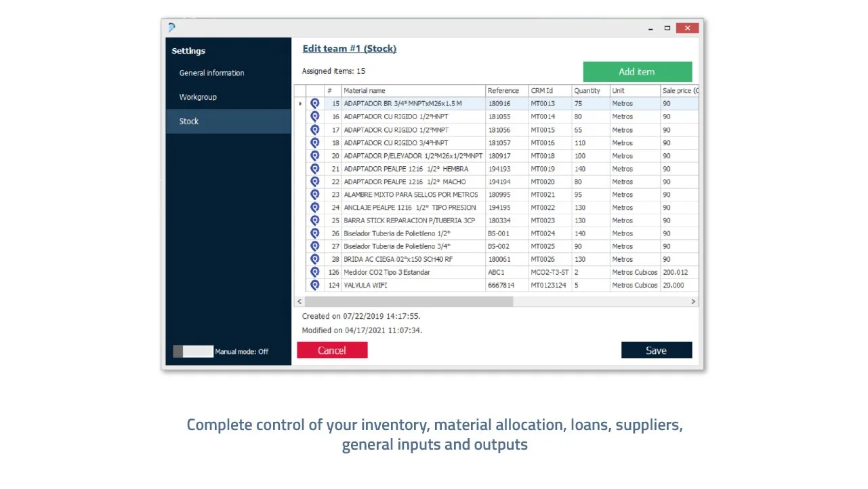Sort by Sale price column header

(x=680, y=91)
